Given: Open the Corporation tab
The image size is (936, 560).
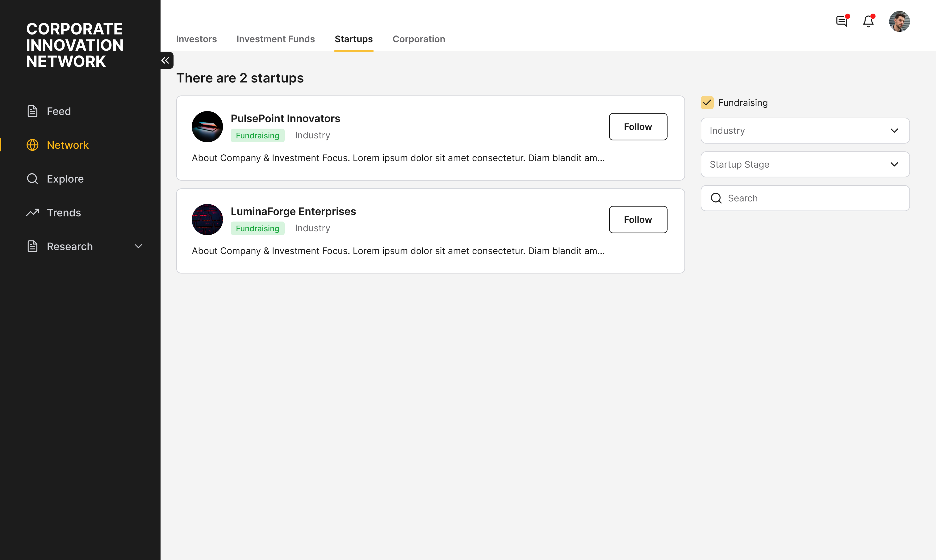Looking at the screenshot, I should (419, 39).
